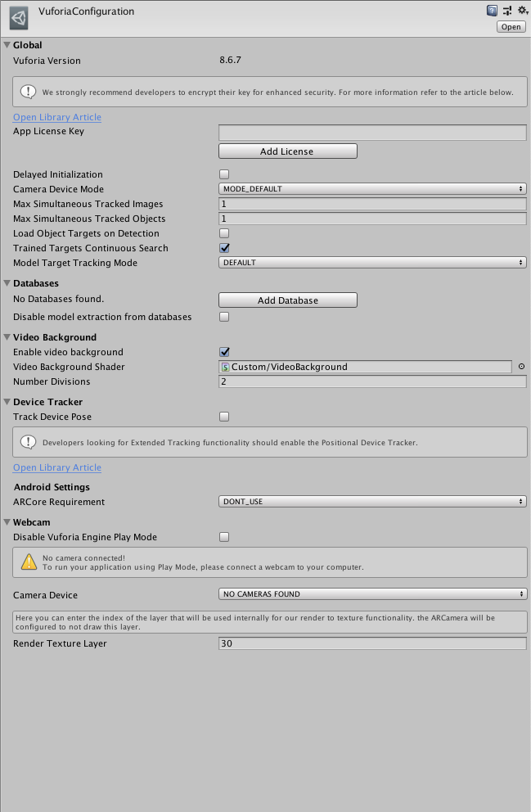531x812 pixels.
Task: Click the shader object picker circle icon
Action: 521,367
